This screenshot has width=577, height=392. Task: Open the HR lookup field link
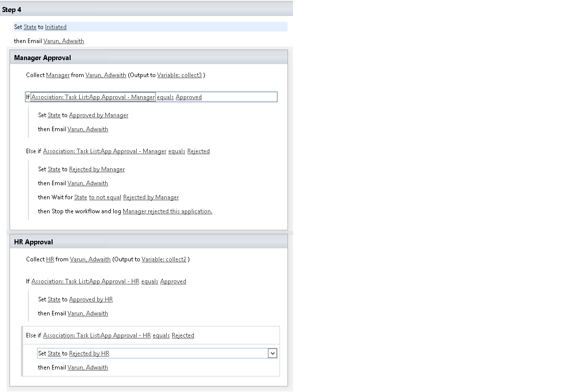click(x=49, y=259)
